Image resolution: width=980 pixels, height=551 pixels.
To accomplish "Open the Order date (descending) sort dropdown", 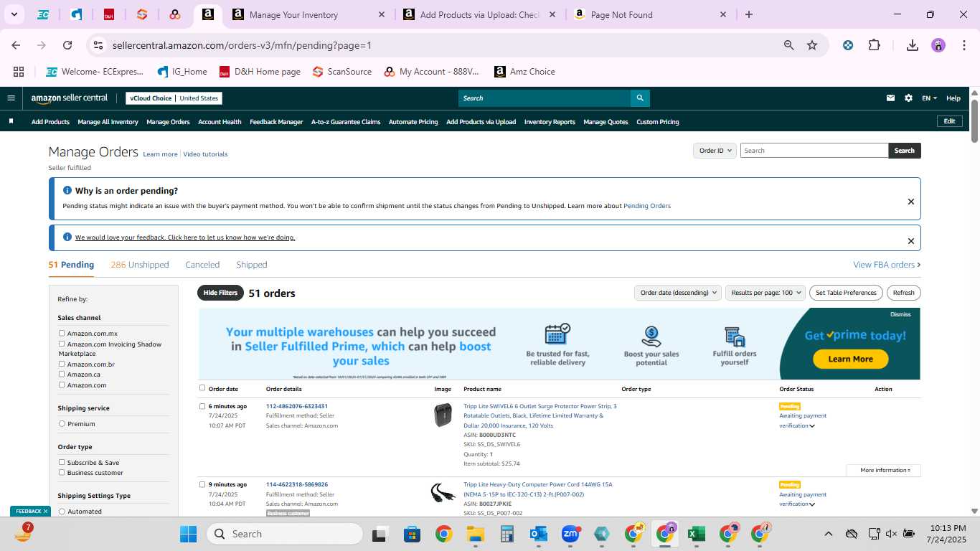I will click(678, 293).
